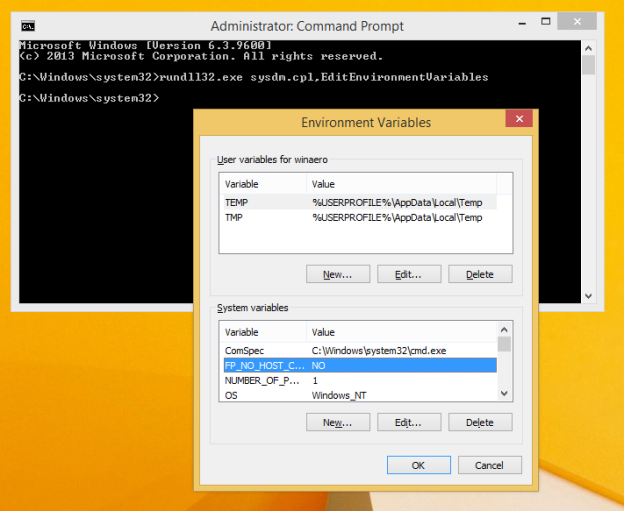Click System variables list scroll up arrow
Screen dimensions: 624x511
pos(504,330)
